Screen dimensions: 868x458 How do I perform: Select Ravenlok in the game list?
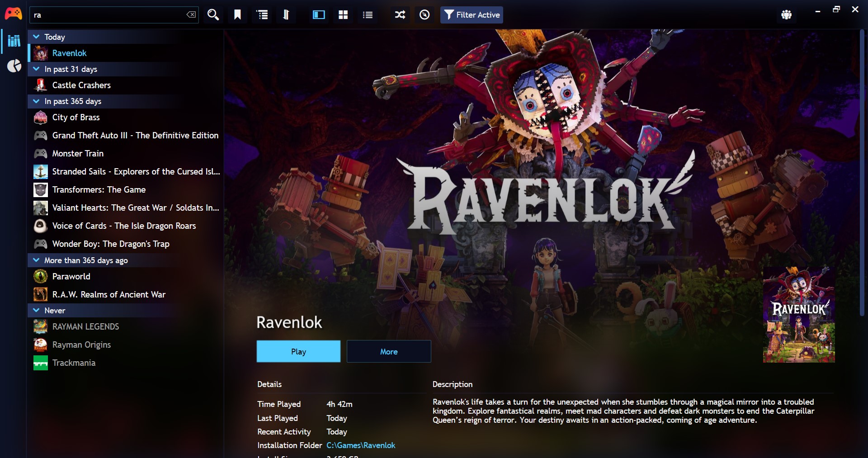point(126,53)
